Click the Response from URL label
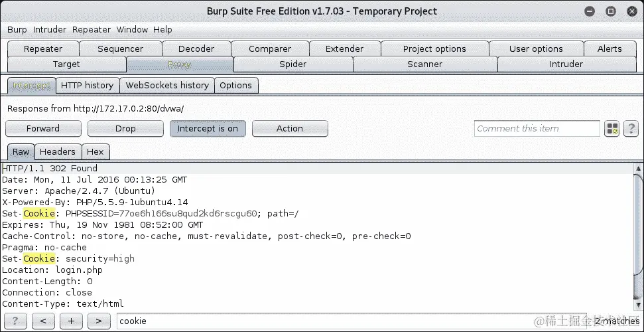 (x=96, y=109)
